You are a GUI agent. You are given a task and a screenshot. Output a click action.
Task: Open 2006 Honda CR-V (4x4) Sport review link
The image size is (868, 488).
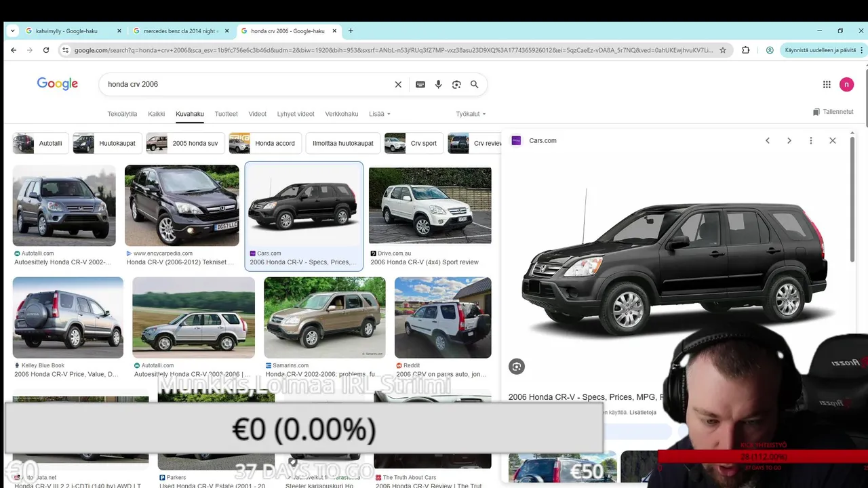click(x=425, y=262)
